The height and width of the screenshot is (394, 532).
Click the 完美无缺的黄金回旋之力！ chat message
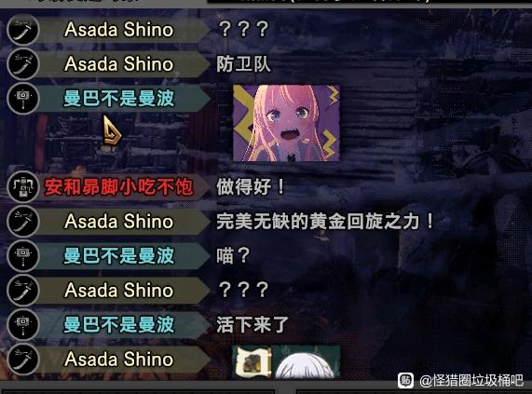325,221
